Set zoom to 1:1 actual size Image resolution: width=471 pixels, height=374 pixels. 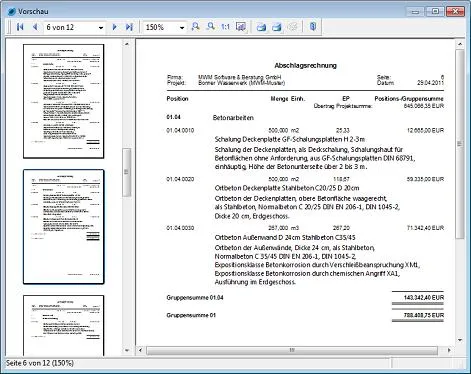point(226,27)
